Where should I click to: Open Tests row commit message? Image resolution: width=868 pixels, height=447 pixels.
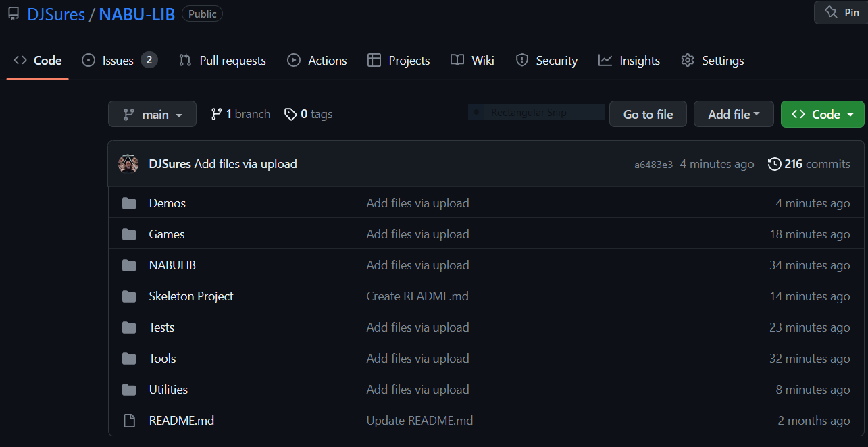[x=417, y=327]
